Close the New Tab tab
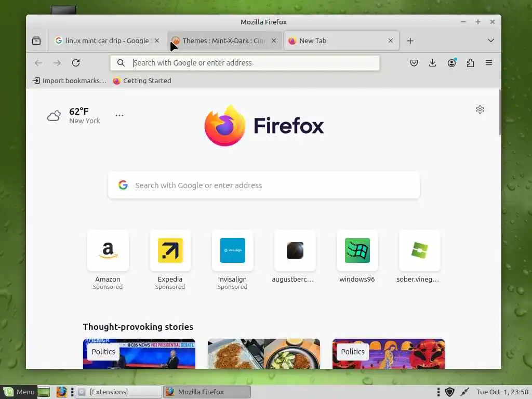The height and width of the screenshot is (399, 532). (391, 41)
